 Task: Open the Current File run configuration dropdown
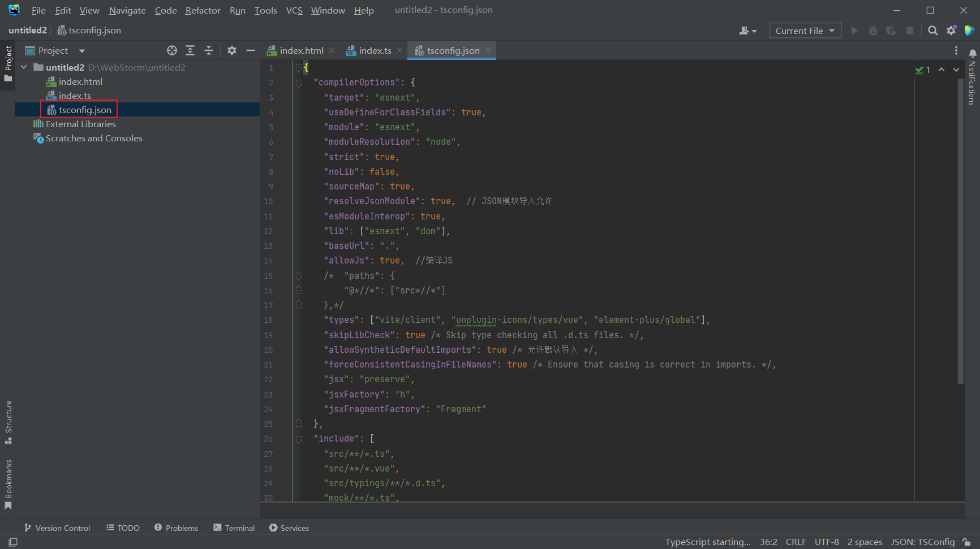coord(805,30)
